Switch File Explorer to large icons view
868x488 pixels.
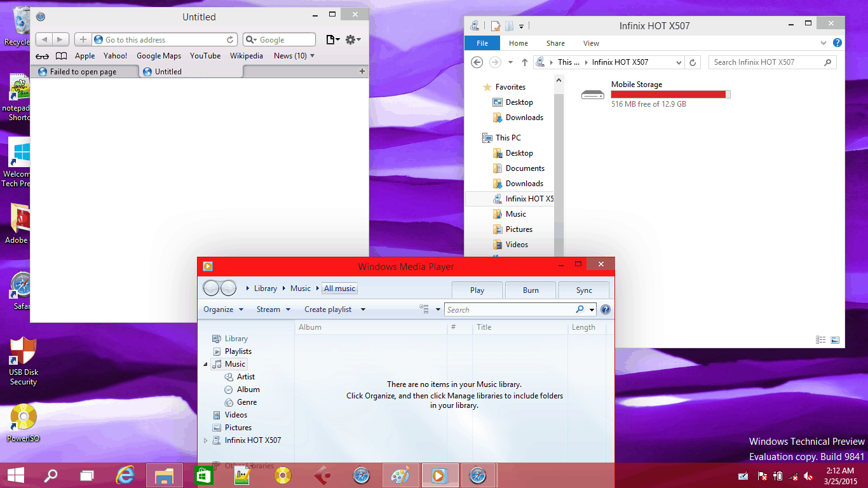coord(835,340)
